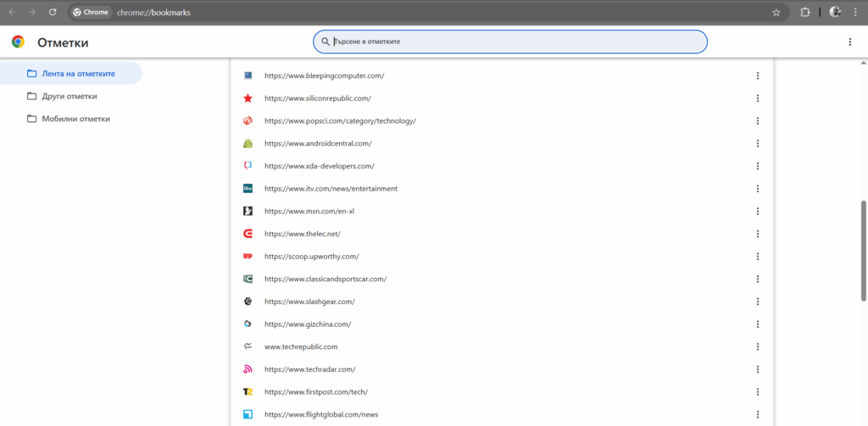Click the siliconrepublic red star favicon
This screenshot has width=868, height=426.
point(248,98)
